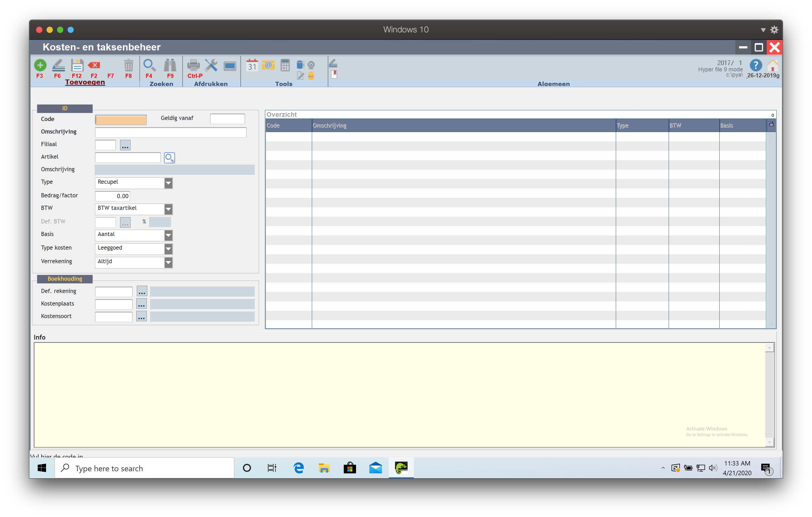812x517 pixels.
Task: Click the Artikel search magnifier button
Action: (169, 158)
